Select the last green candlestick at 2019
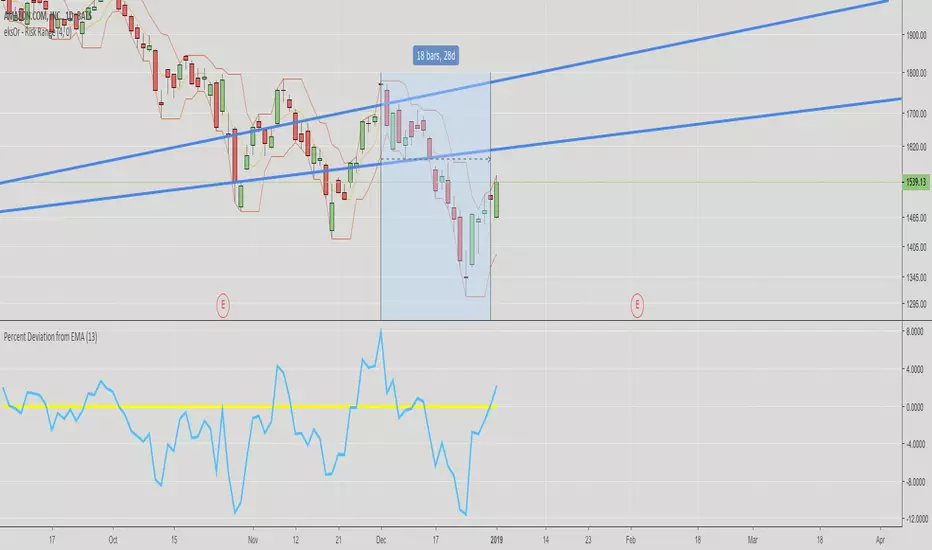Image resolution: width=932 pixels, height=550 pixels. (496, 199)
